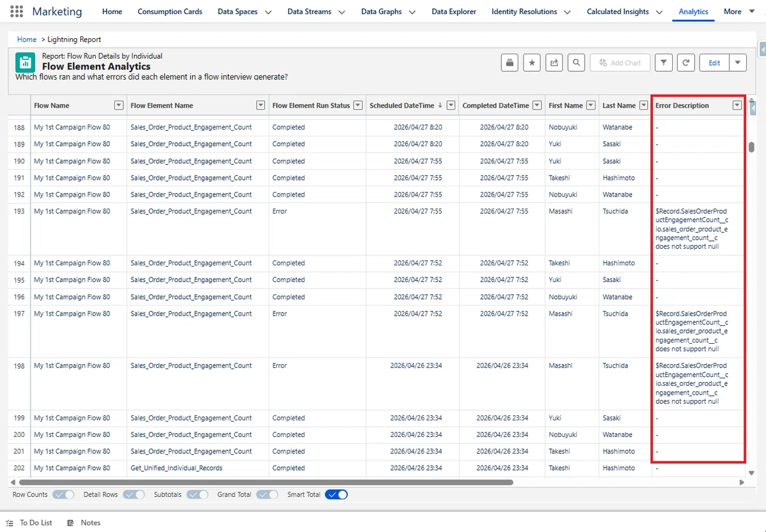Click Tsuchida last name in row 198
Screen dimensions: 766x532
click(615, 366)
